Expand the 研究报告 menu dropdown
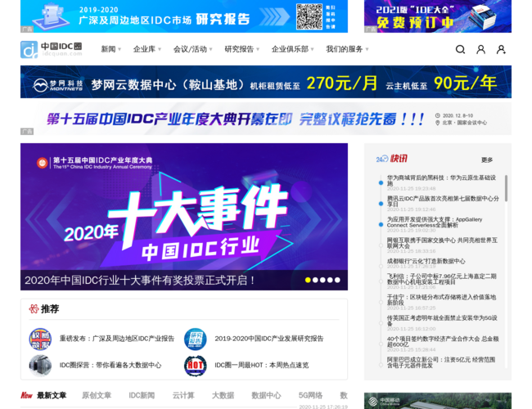The width and height of the screenshot is (532, 409). (242, 49)
